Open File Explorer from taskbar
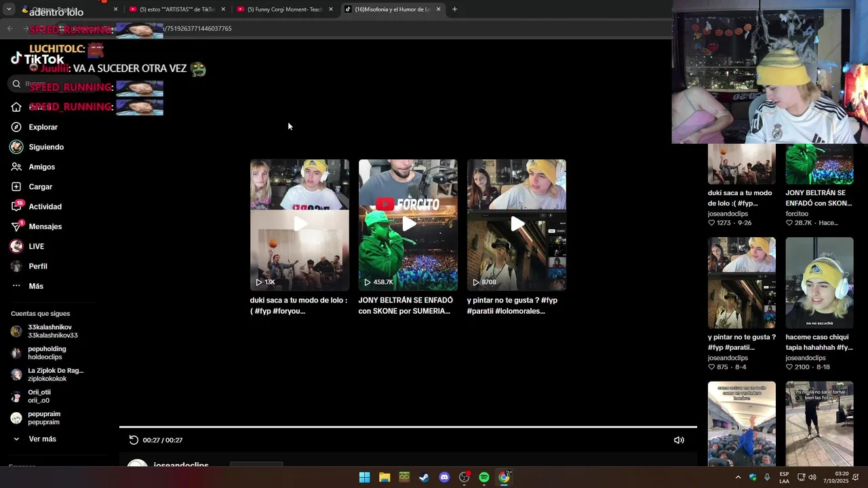The image size is (868, 488). (384, 477)
